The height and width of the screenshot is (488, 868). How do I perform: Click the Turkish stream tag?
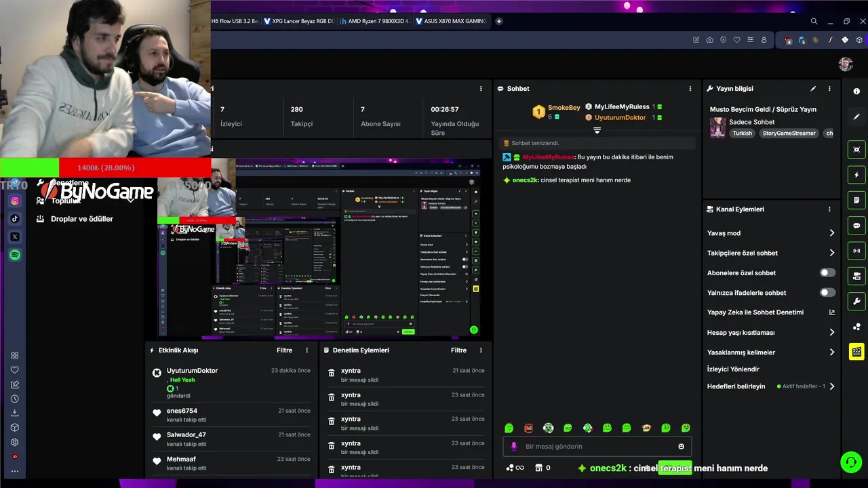[x=743, y=134]
